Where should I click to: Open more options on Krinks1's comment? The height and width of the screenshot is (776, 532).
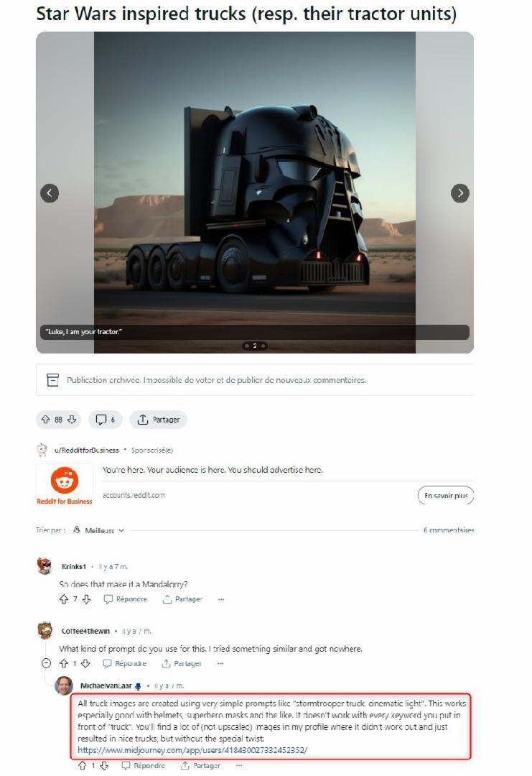coord(221,599)
